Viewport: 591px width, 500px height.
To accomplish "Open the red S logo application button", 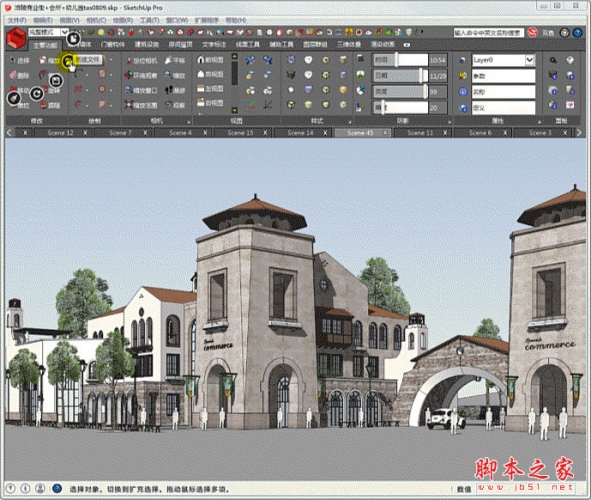I will coord(16,38).
